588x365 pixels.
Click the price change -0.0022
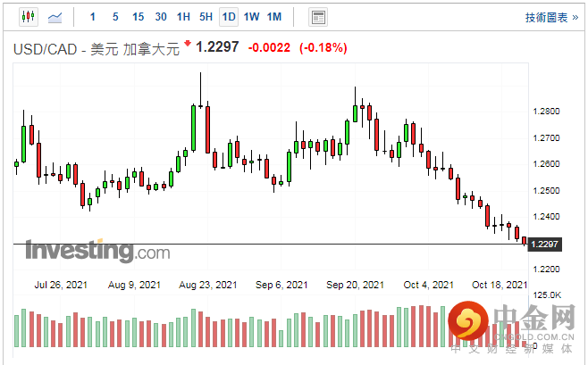(x=269, y=47)
